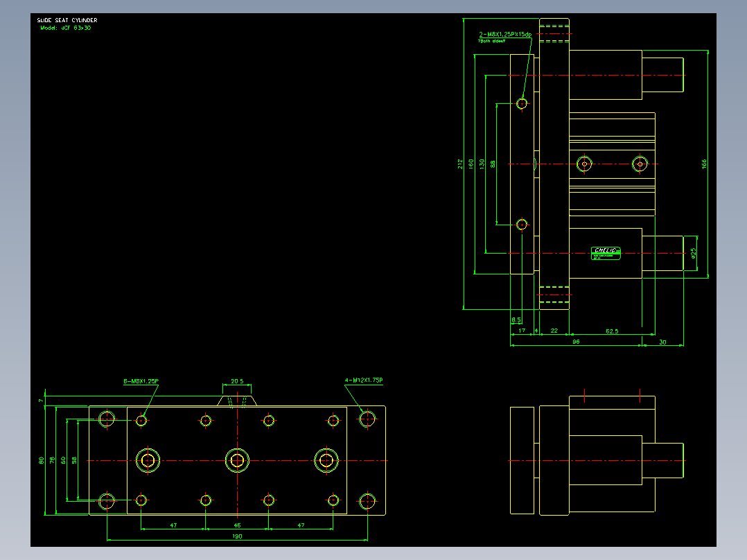The height and width of the screenshot is (560, 747).
Task: Click the "SLIDE SEAT CYLINDER" title text
Action: pos(67,20)
